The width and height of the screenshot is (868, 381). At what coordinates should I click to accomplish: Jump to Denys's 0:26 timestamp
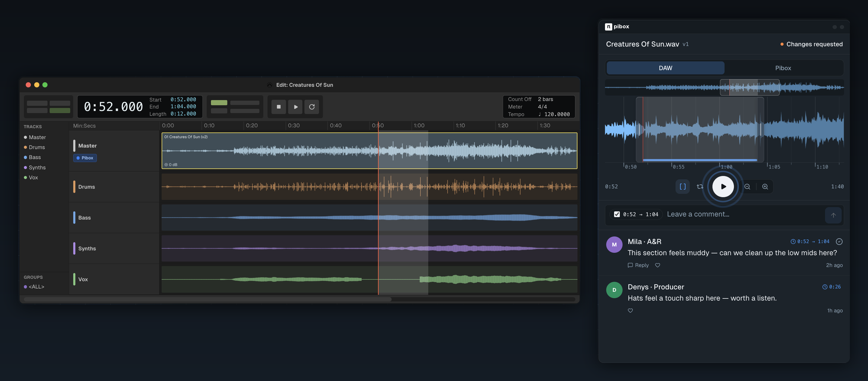point(832,287)
